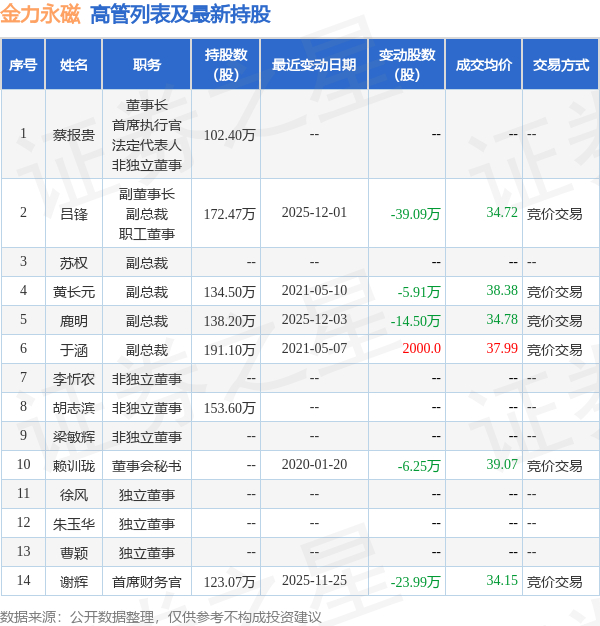The image size is (600, 626).
Task: Click the name 徐风 in row 11
Action: pos(74,495)
